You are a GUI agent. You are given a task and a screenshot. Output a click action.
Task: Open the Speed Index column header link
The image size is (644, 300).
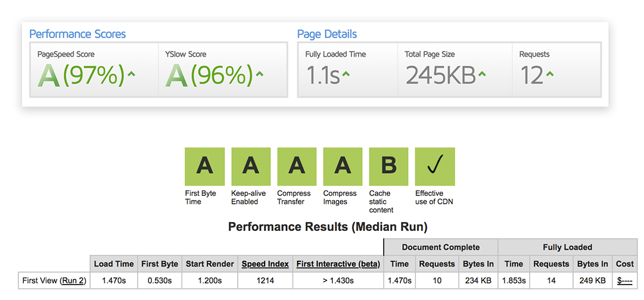[265, 264]
